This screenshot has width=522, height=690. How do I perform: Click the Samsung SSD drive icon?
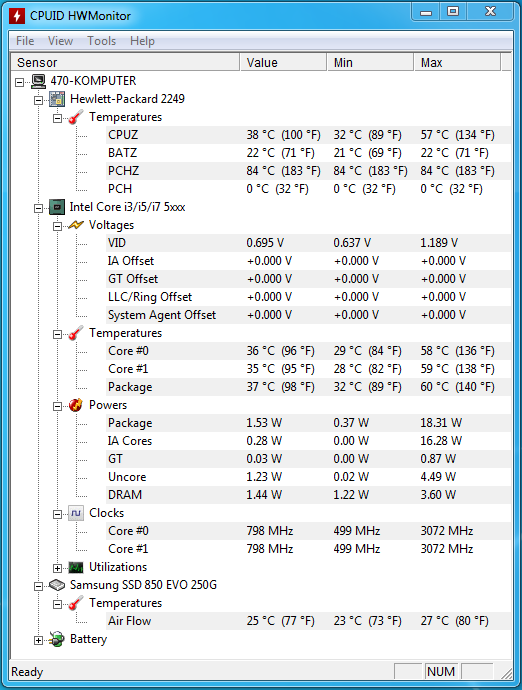[x=57, y=585]
